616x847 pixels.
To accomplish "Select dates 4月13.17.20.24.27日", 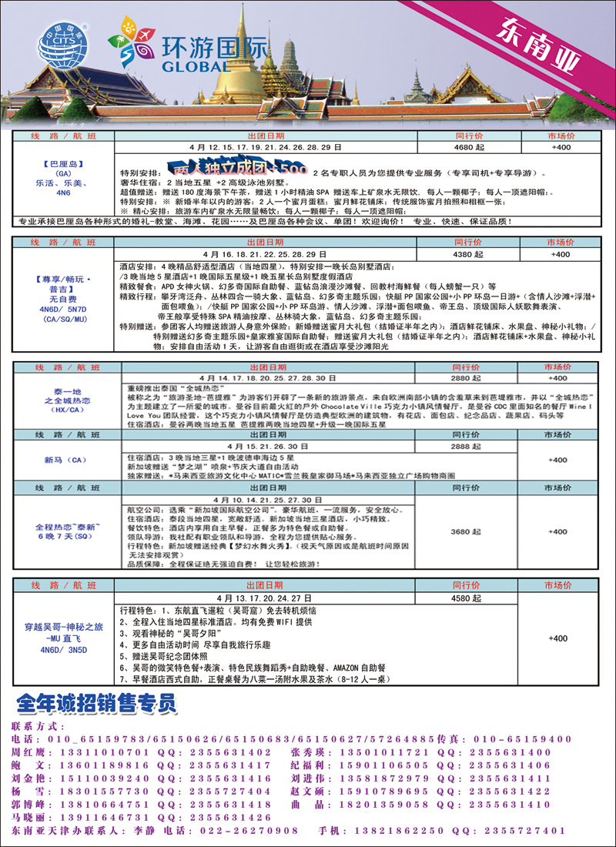I will 263,598.
